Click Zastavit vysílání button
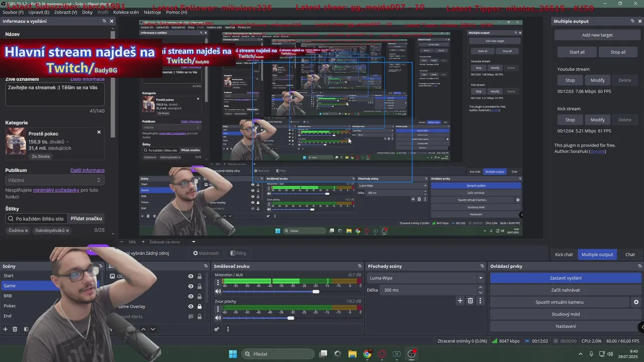 (x=566, y=278)
